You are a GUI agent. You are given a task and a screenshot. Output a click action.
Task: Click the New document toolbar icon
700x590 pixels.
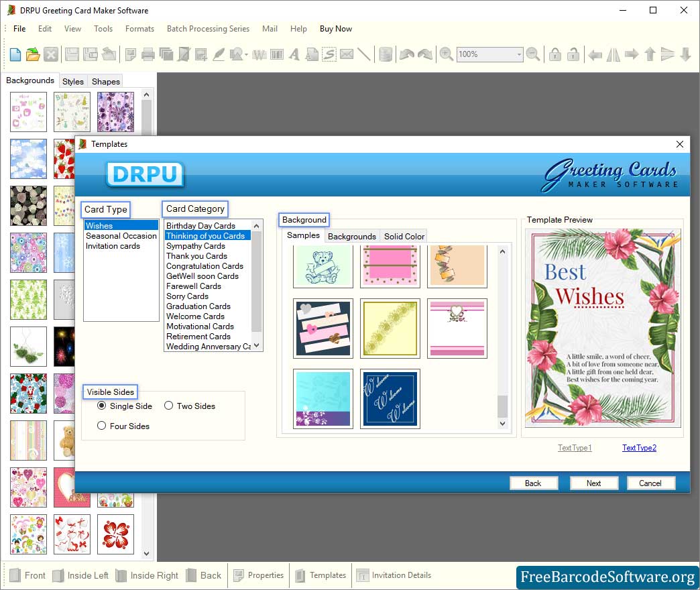(x=15, y=54)
